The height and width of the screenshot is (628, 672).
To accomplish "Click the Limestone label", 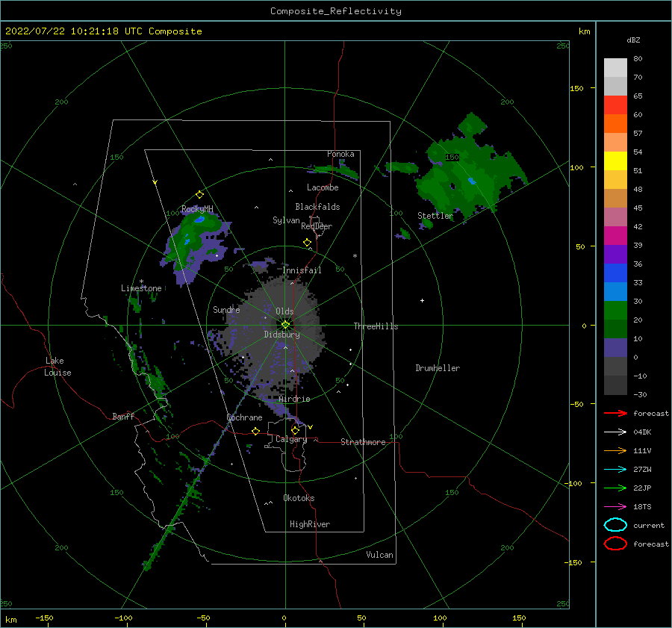I will pos(141,288).
